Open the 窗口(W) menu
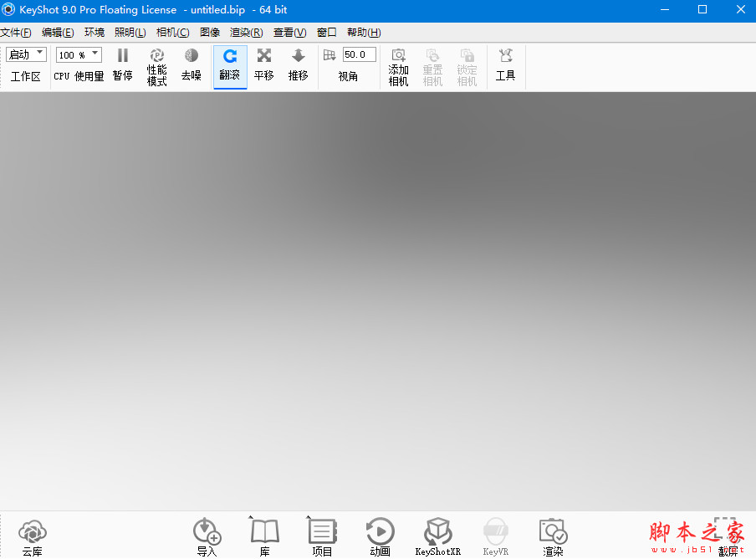Screen dimensions: 756x559 (326, 32)
